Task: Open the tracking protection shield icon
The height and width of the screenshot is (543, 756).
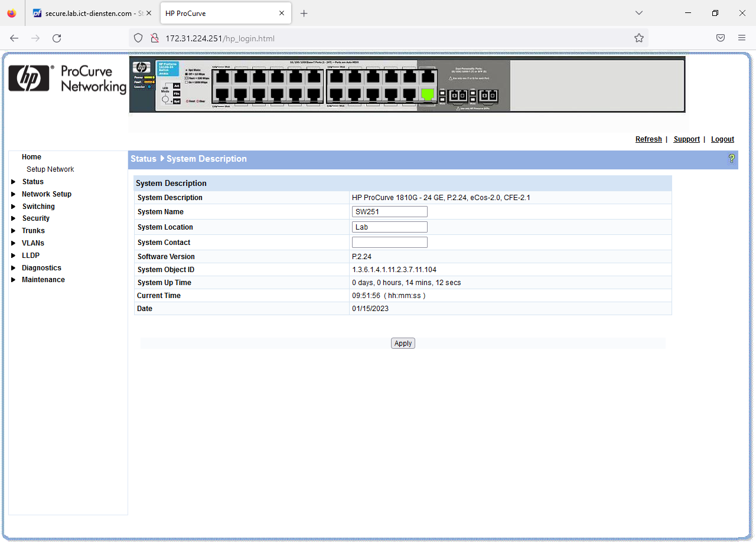Action: point(138,38)
